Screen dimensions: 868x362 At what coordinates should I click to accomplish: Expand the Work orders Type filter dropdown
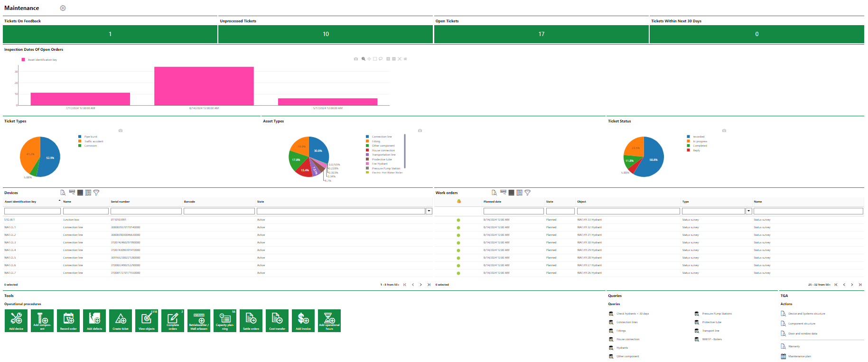(749, 211)
